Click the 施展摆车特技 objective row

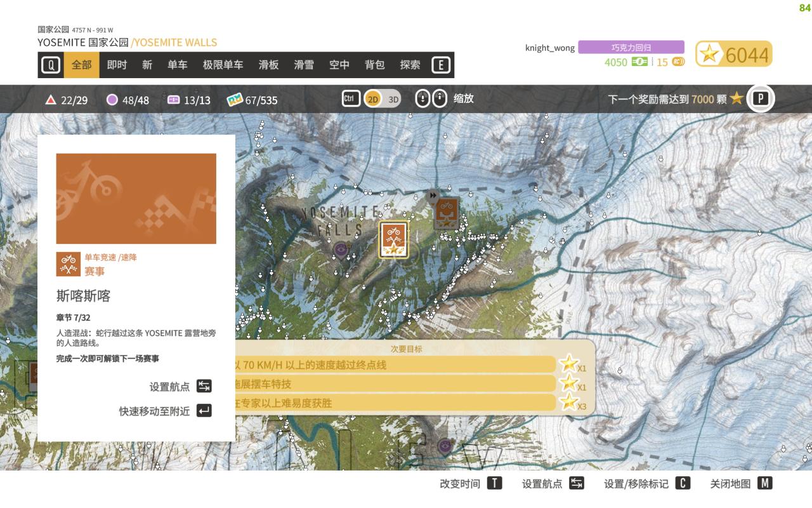(396, 384)
